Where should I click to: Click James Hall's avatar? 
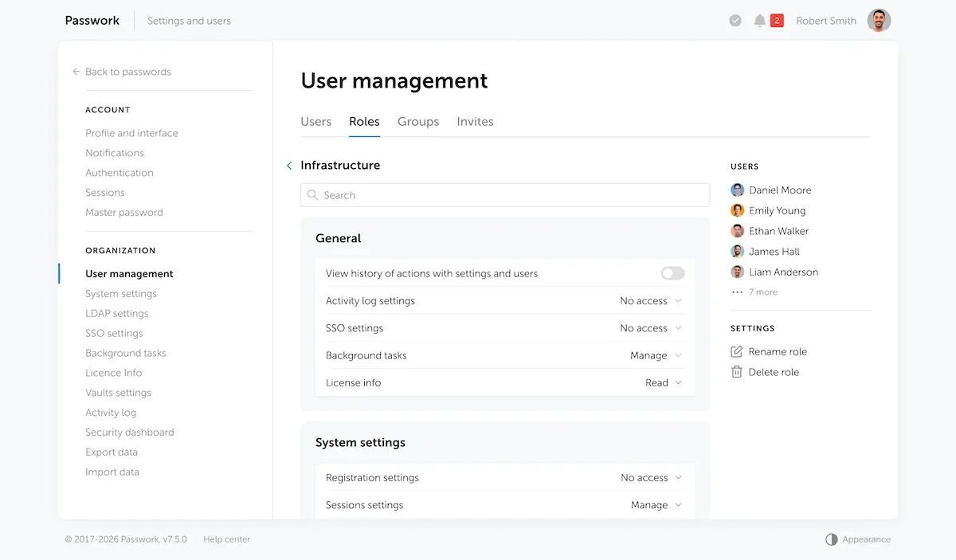pyautogui.click(x=738, y=252)
